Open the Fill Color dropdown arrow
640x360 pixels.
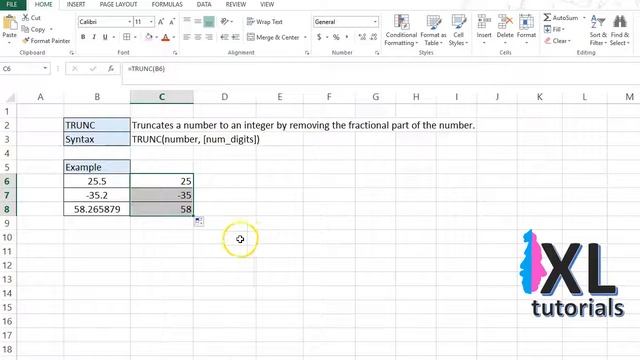click(156, 38)
